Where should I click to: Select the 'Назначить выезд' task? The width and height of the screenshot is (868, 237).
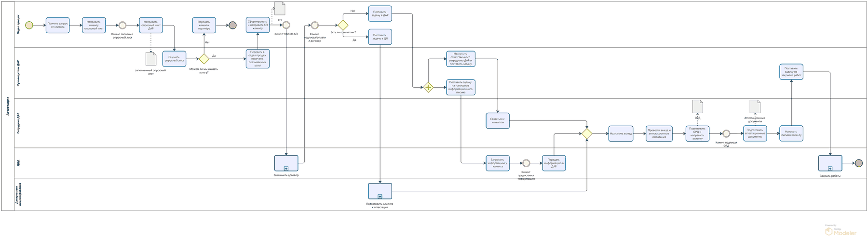(x=621, y=134)
